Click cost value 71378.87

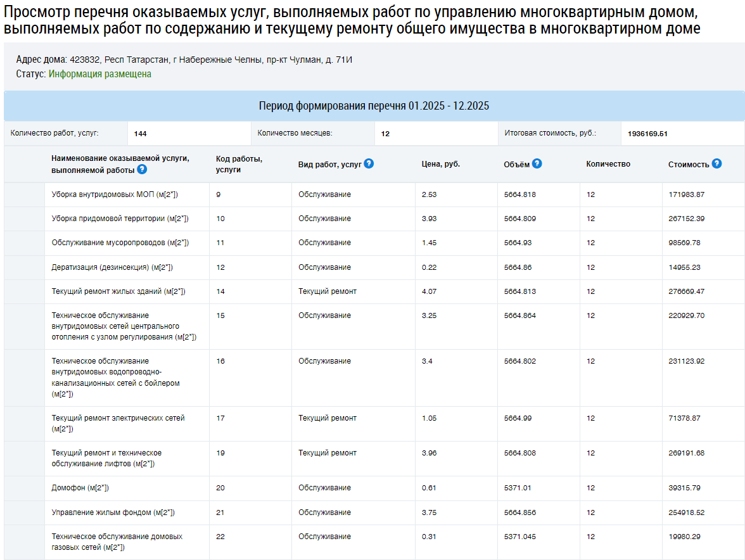coord(684,419)
